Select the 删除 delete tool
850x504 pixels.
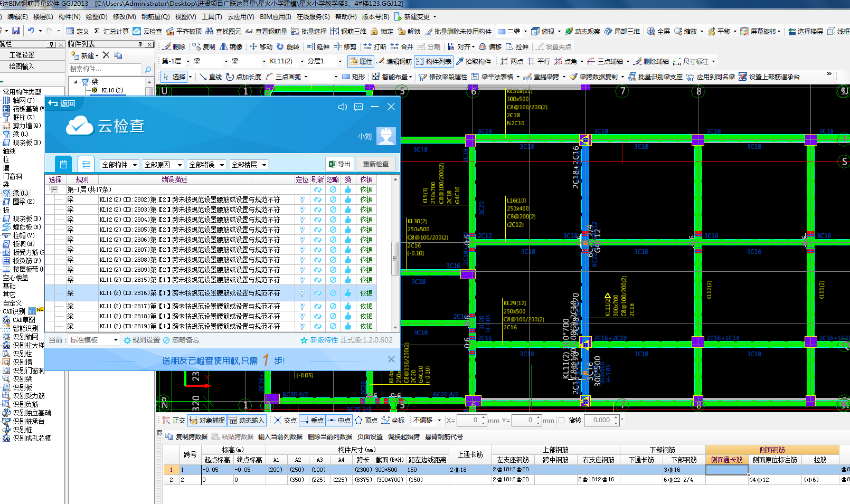tap(174, 46)
